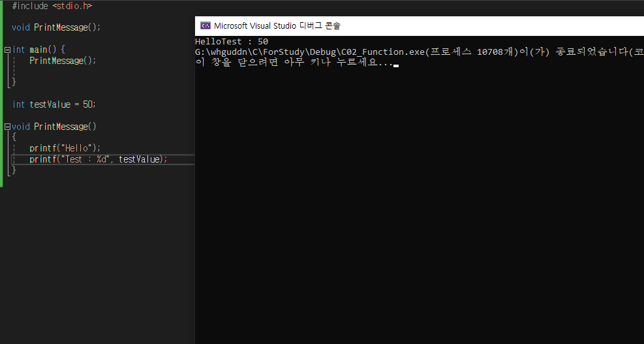This screenshot has width=644, height=344.
Task: Click the Microsoft Visual Studio debug console title
Action: pyautogui.click(x=277, y=26)
